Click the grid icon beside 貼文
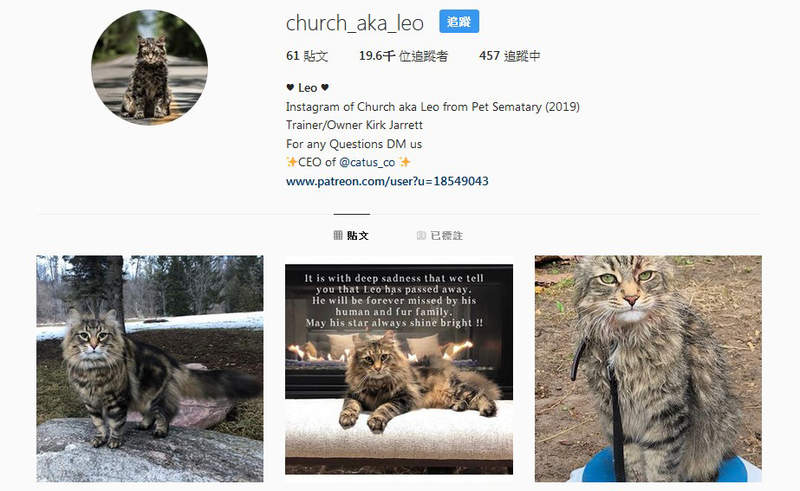 pyautogui.click(x=338, y=235)
